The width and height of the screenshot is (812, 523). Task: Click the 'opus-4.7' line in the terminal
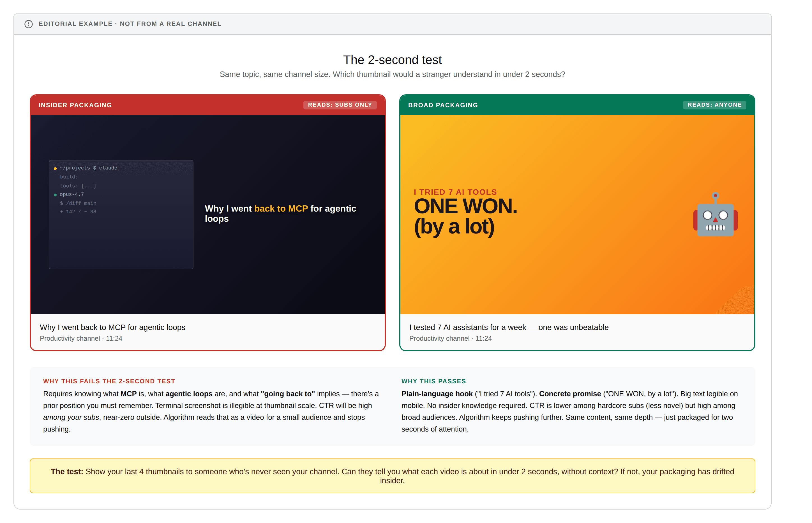(x=71, y=194)
